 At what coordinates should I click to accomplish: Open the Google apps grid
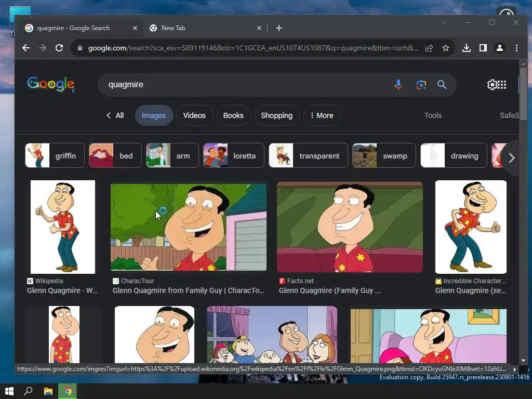pyautogui.click(x=502, y=85)
